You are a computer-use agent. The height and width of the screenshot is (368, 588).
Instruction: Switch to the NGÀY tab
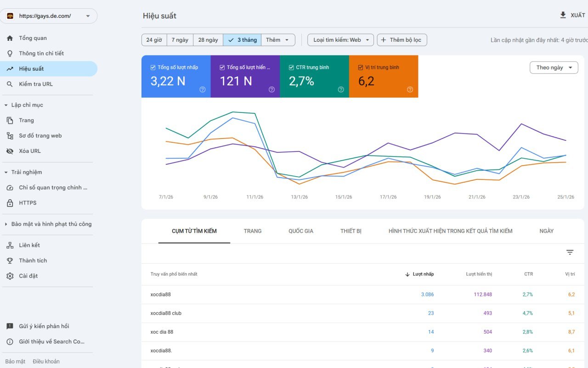pos(547,231)
